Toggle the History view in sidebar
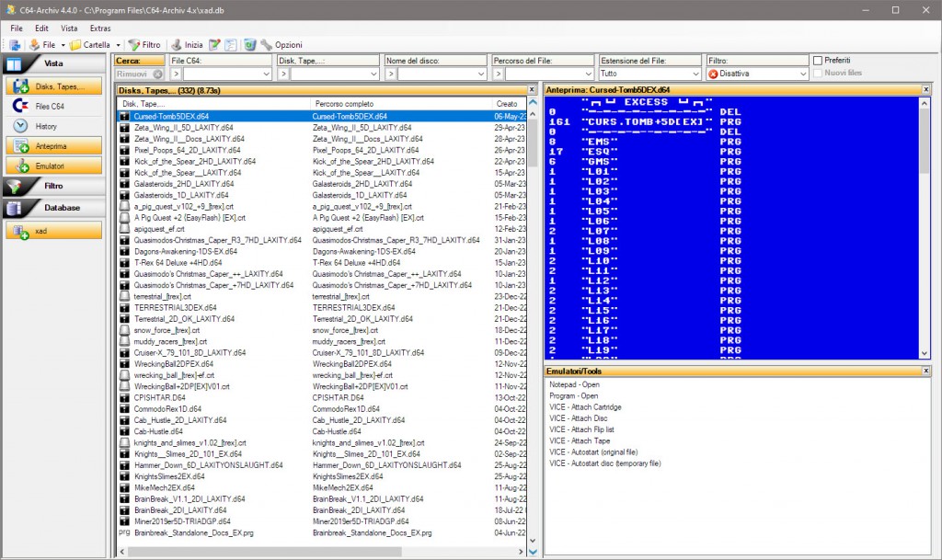 53,126
